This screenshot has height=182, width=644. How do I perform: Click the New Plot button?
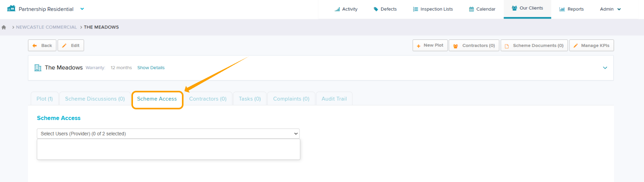pyautogui.click(x=430, y=45)
